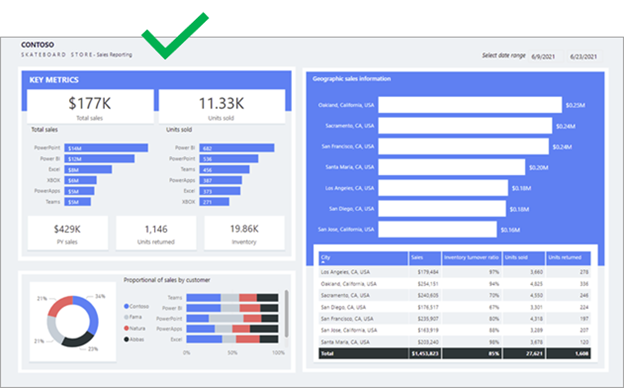624x388 pixels.
Task: Click the Excel stacked bar in customer chart
Action: pos(232,339)
